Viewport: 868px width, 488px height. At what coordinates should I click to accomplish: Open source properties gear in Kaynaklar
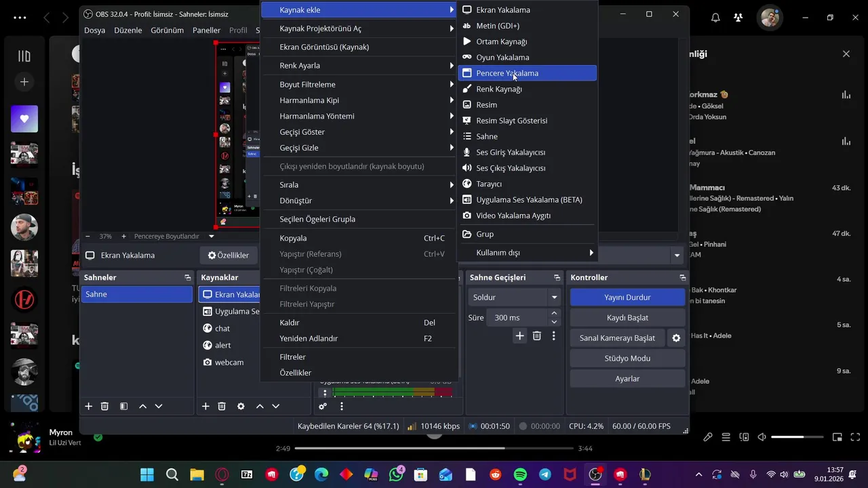(x=241, y=407)
